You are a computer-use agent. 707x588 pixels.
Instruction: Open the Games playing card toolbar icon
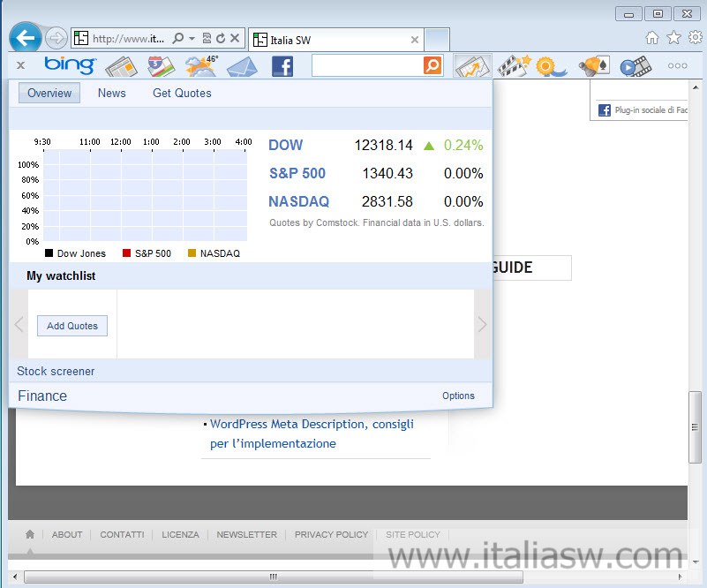[594, 66]
